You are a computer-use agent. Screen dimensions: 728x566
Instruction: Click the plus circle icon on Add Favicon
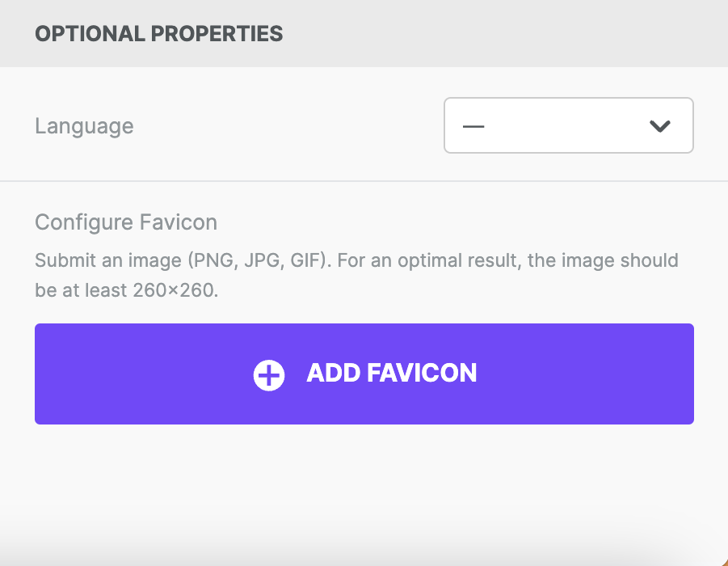tap(269, 374)
